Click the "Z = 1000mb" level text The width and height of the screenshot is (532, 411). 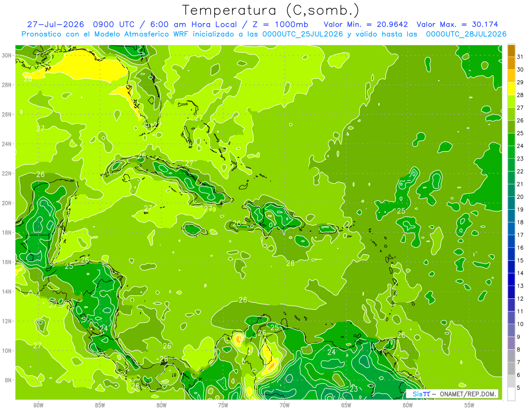coord(280,24)
